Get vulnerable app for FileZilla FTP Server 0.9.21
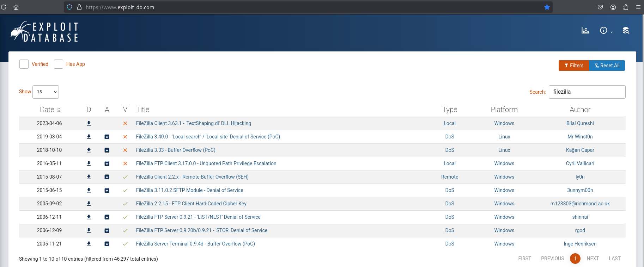This screenshot has height=267, width=644. 107,217
